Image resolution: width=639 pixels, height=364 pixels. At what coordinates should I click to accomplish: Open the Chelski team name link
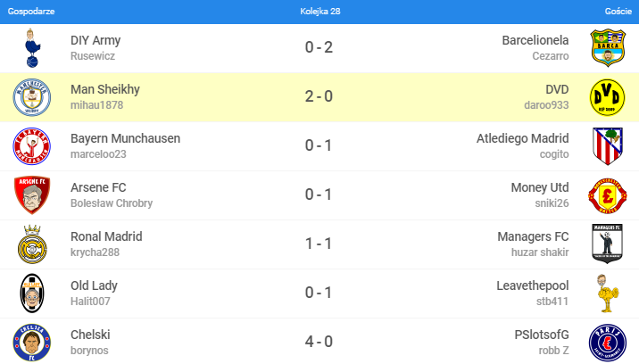(x=90, y=335)
